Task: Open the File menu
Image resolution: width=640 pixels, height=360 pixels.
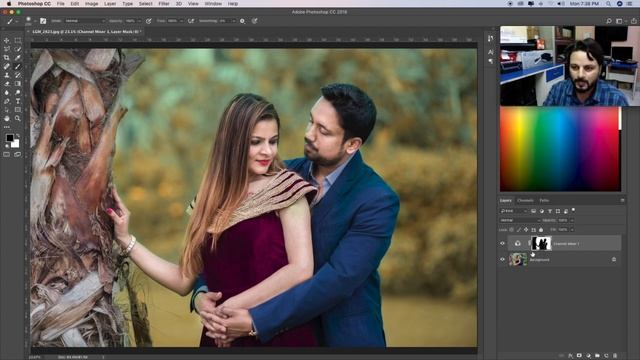Action: tap(60, 4)
